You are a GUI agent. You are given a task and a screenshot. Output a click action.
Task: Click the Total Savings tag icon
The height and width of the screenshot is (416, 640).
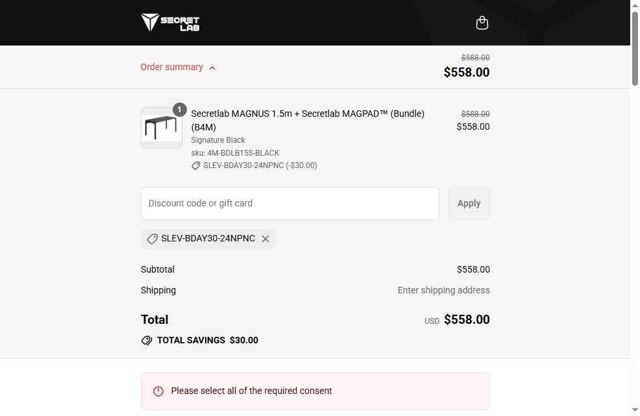point(147,340)
